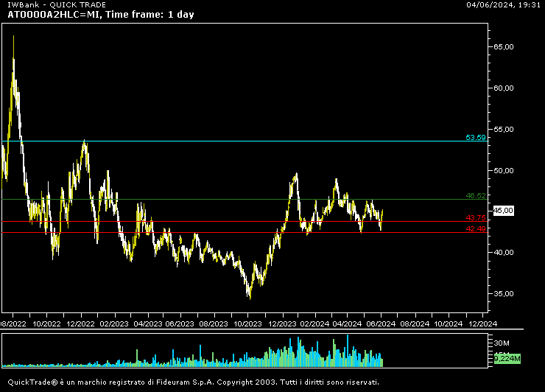Image resolution: width=545 pixels, height=392 pixels.
Task: Click the 12/2024 date axis label
Action: [483, 323]
